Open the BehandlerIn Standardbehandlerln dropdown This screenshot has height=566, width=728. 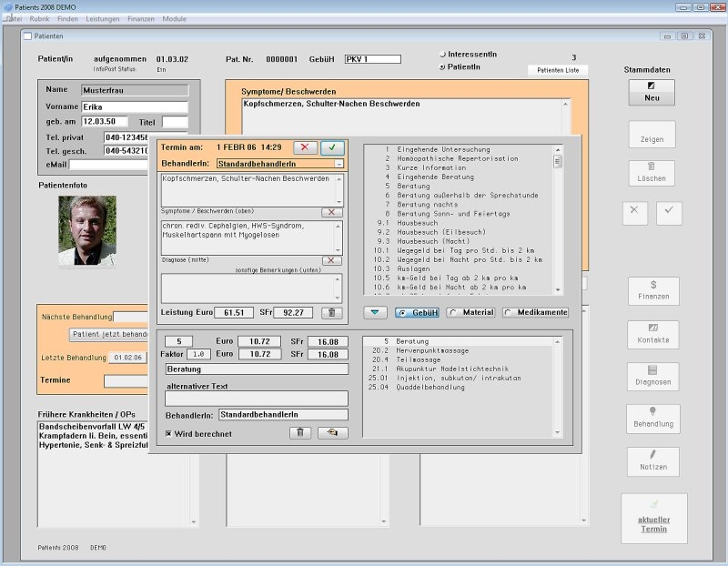point(339,164)
